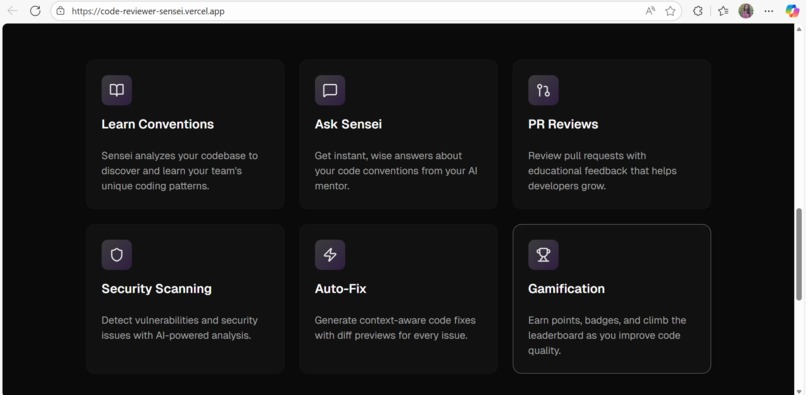Open the Read aloud icon in address bar

[x=650, y=11]
